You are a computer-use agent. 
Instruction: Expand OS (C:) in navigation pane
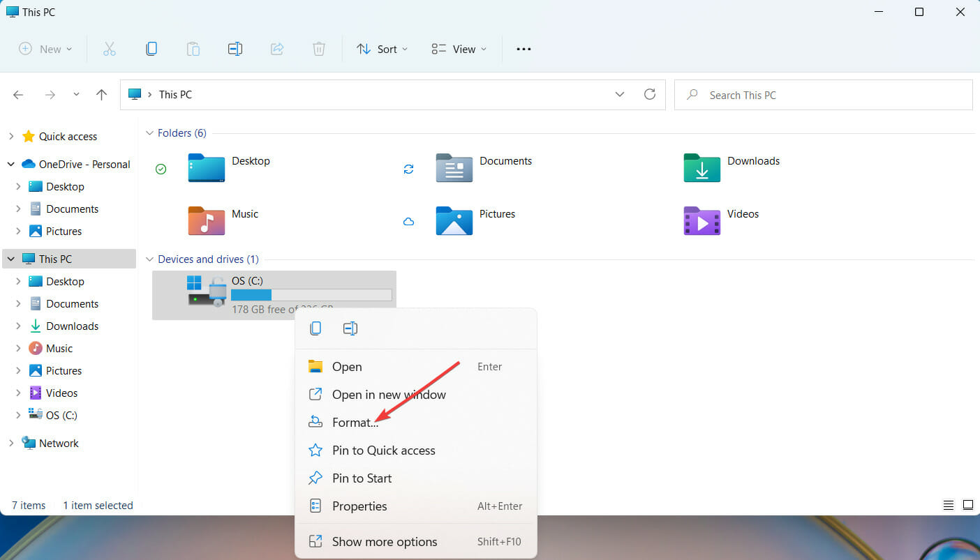19,415
